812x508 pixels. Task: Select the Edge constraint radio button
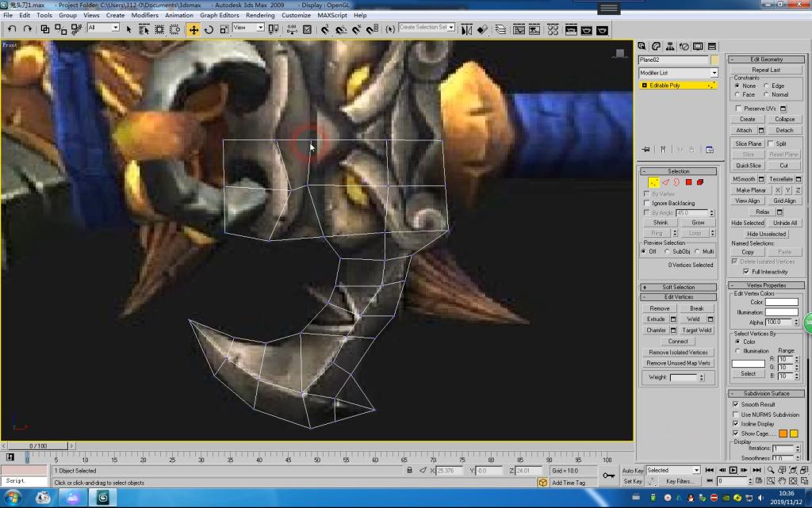point(766,86)
